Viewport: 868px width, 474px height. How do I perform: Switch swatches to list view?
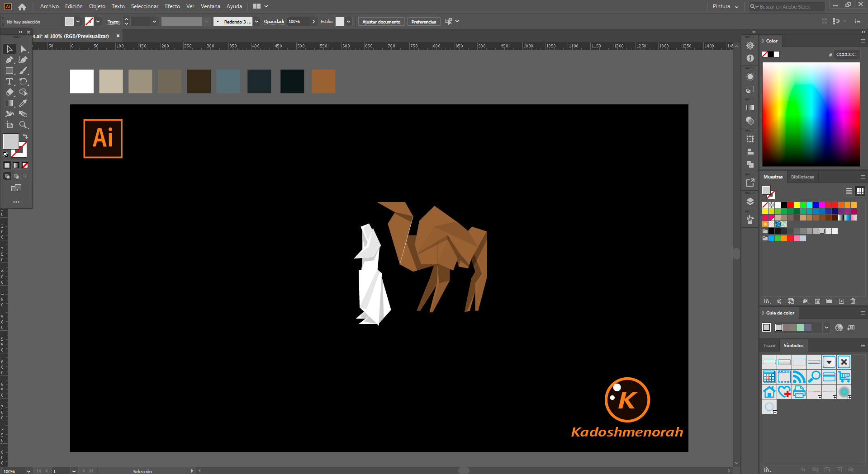[849, 191]
